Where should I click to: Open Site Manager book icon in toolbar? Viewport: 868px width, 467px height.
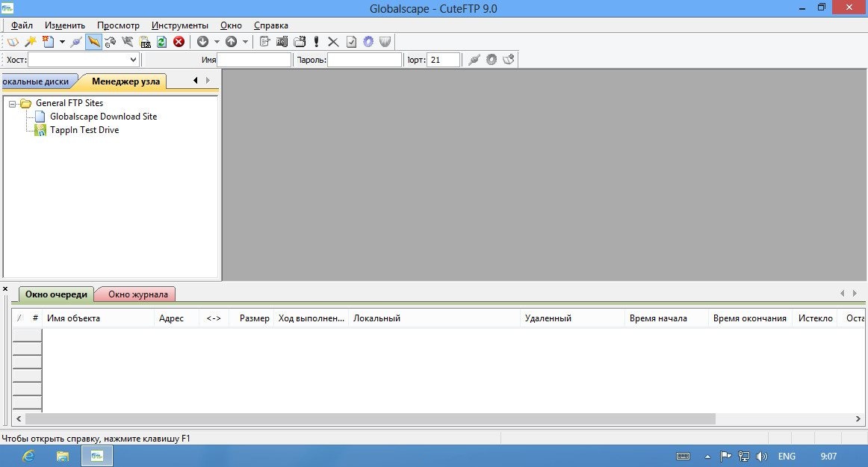pyautogui.click(x=13, y=42)
